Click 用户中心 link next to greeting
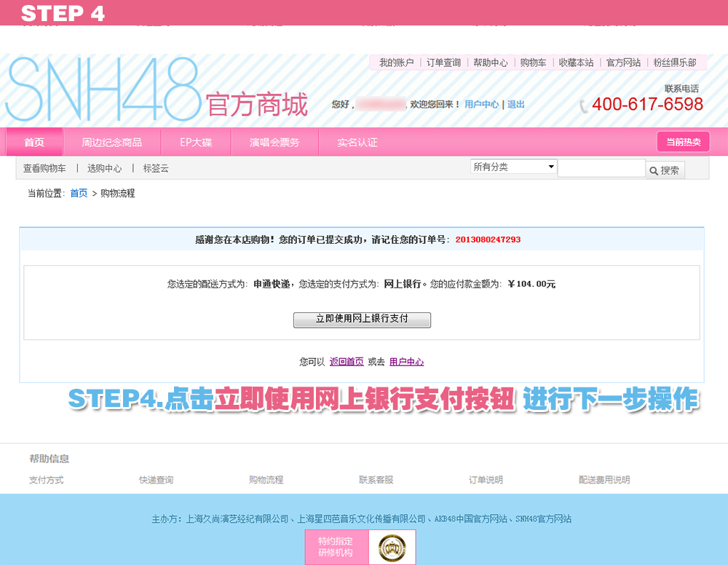 (x=481, y=104)
